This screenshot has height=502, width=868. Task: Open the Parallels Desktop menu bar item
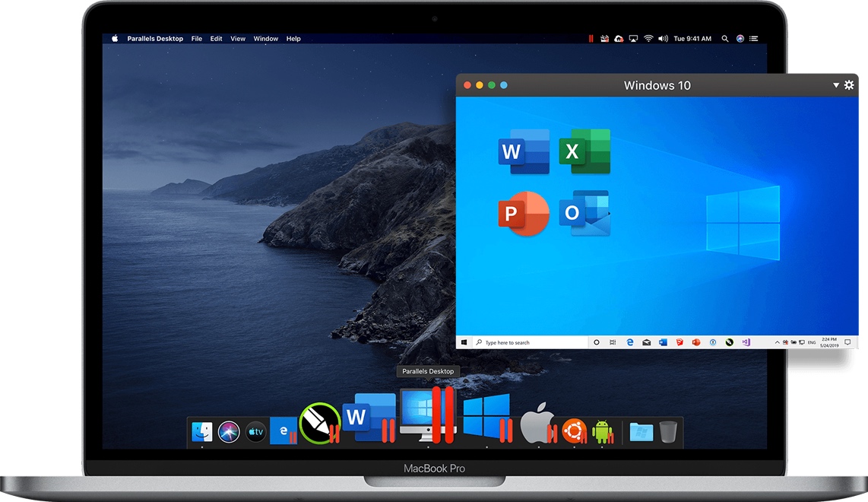coord(155,38)
